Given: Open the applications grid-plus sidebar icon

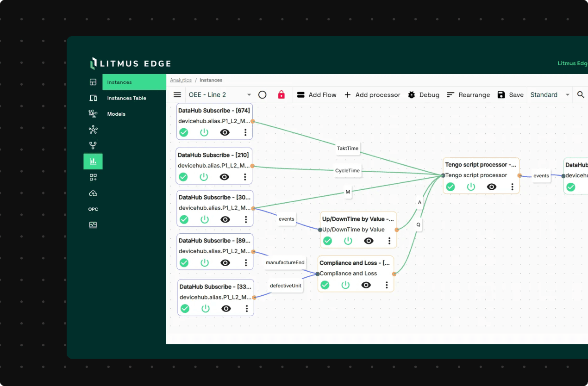Looking at the screenshot, I should [x=93, y=177].
